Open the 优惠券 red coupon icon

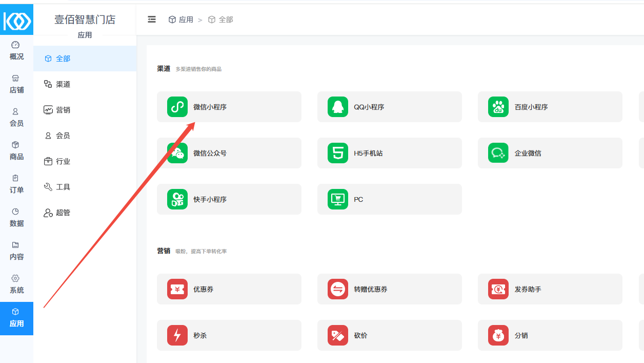tap(177, 289)
